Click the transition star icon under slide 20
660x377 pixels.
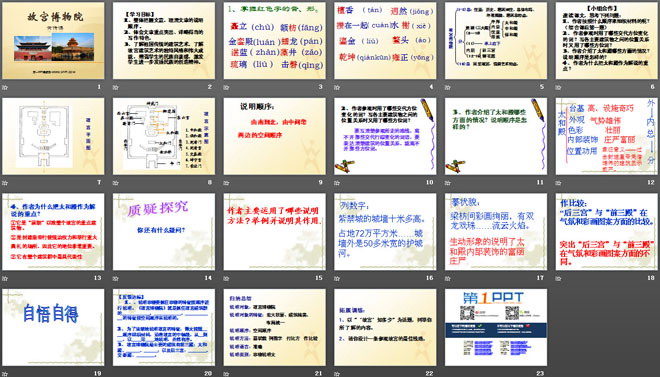point(115,374)
